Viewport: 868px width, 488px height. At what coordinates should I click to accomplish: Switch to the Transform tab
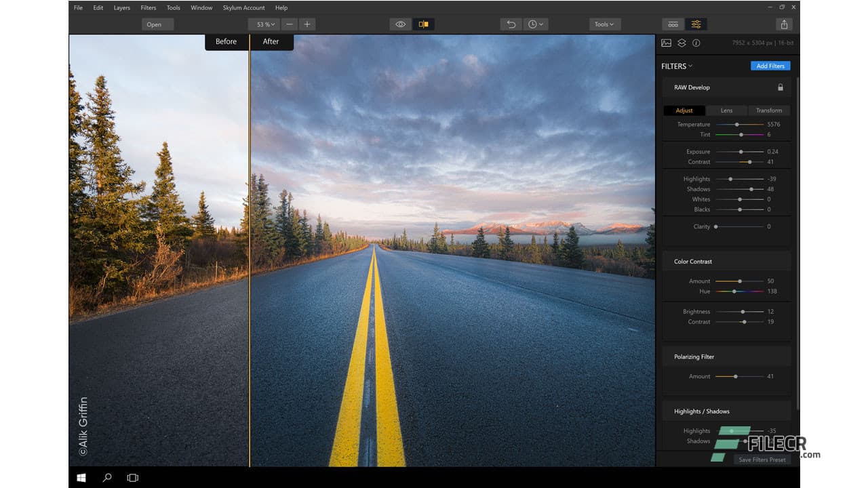(x=769, y=110)
